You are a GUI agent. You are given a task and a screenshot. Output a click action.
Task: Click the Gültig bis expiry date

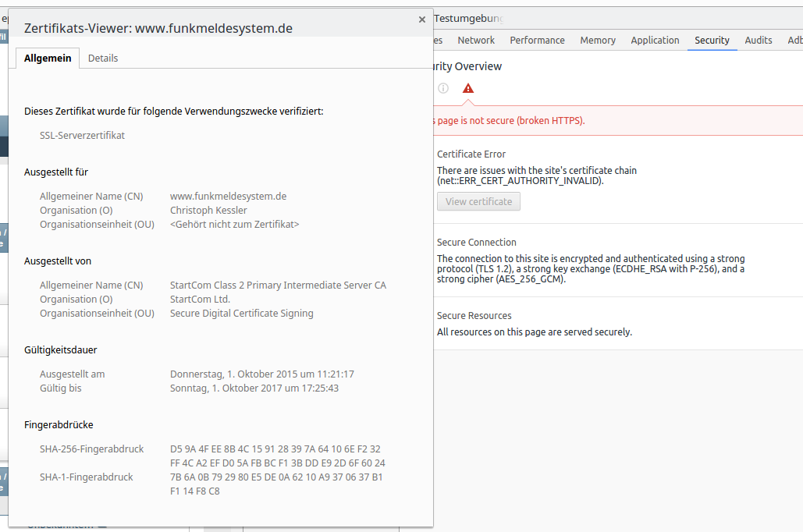tap(254, 388)
